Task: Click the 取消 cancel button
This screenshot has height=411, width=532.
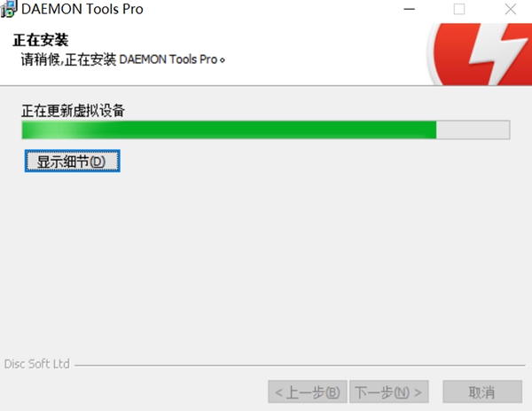Action: pos(482,392)
